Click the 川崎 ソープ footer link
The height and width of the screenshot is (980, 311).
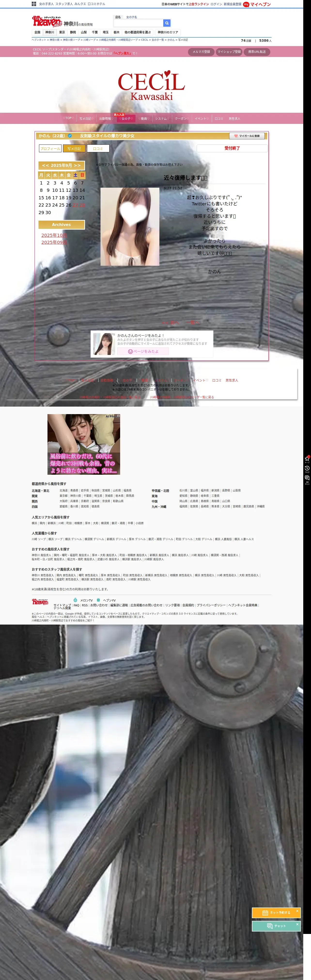click(39, 539)
